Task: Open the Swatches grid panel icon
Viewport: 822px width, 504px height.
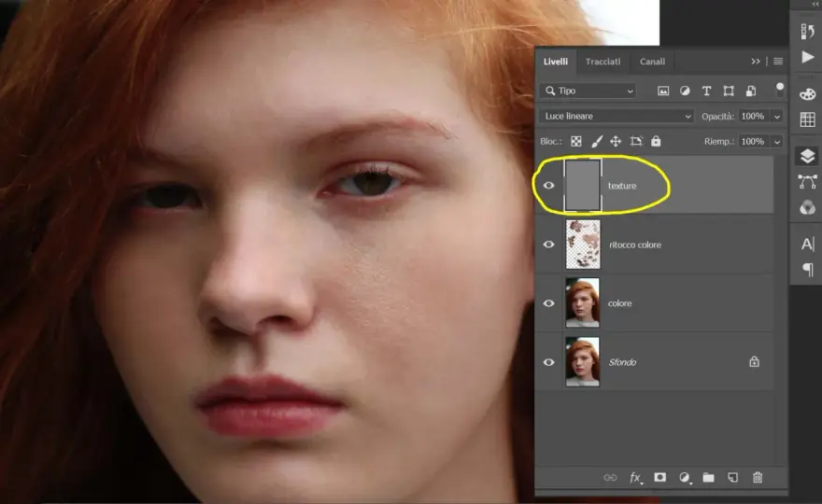Action: (807, 119)
